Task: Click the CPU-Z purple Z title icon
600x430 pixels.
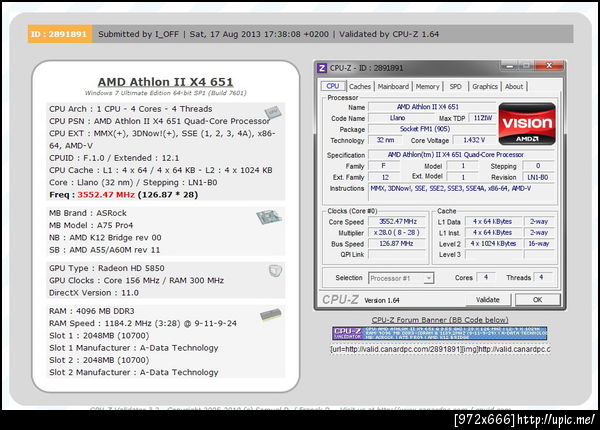Action: [322, 68]
